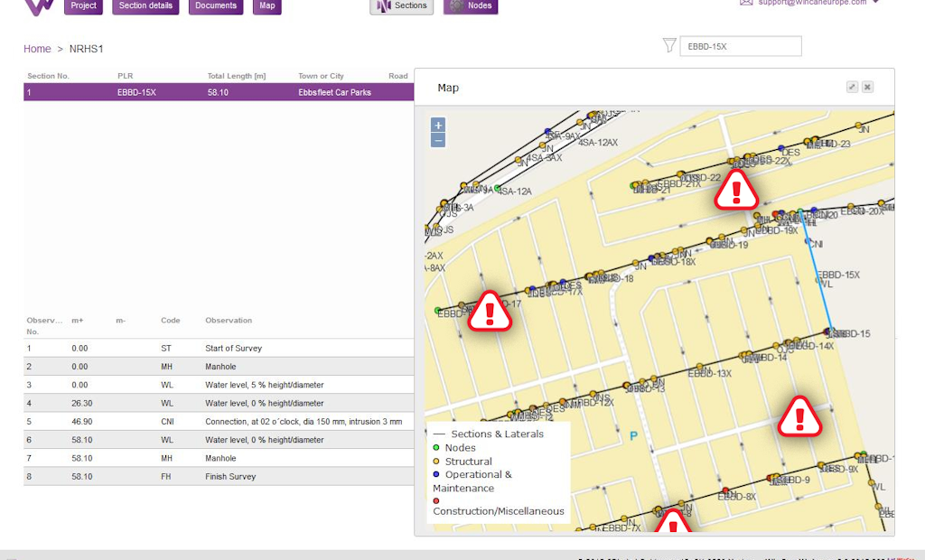Click the CNI label on the blue section line
The image size is (925, 560).
[816, 244]
